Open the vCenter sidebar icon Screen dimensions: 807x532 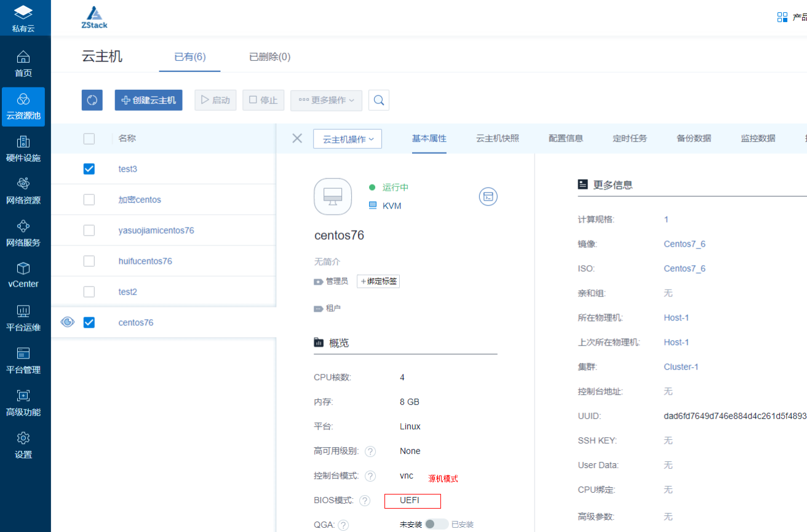[x=23, y=275]
